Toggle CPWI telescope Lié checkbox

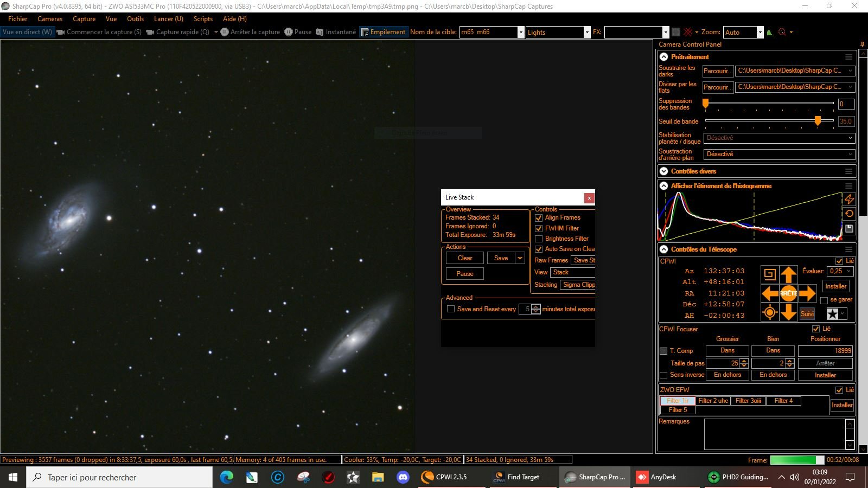pos(839,261)
